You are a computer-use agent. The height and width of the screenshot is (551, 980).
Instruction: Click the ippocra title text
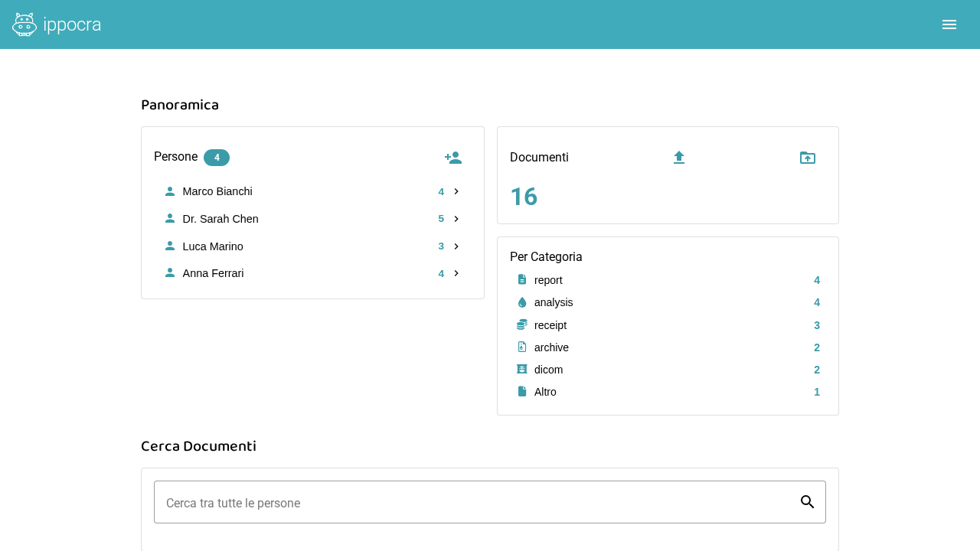pos(72,24)
